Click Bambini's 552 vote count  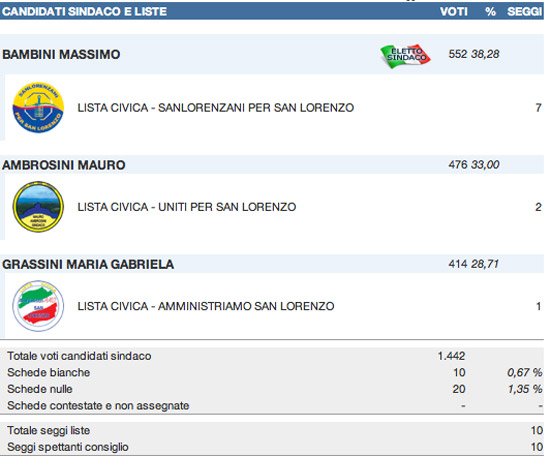tap(458, 54)
